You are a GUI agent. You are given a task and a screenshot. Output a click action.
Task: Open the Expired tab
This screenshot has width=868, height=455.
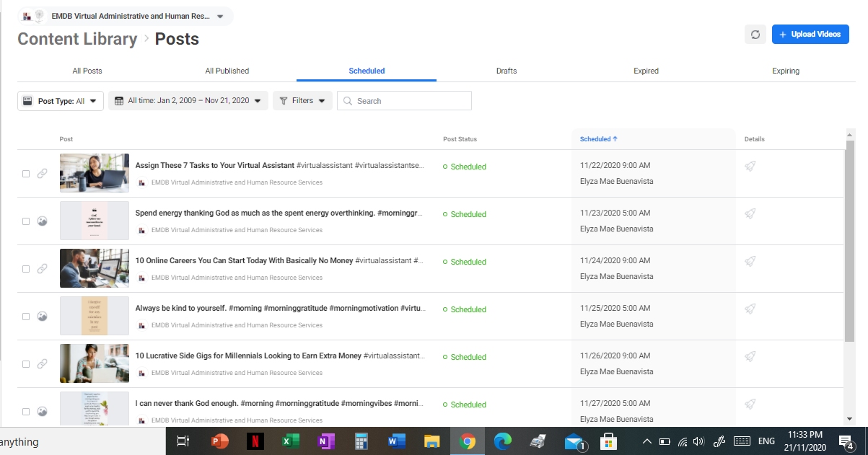point(646,71)
